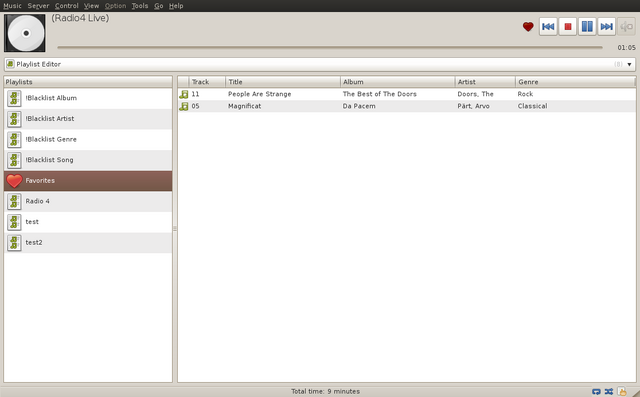
Task: Select the !Blacklist Album playlist name
Action: point(51,98)
